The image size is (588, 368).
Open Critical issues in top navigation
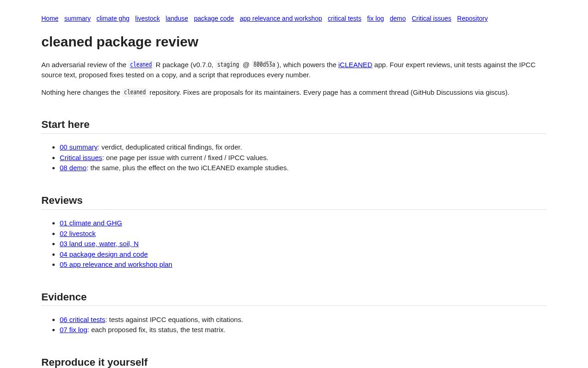point(431,18)
